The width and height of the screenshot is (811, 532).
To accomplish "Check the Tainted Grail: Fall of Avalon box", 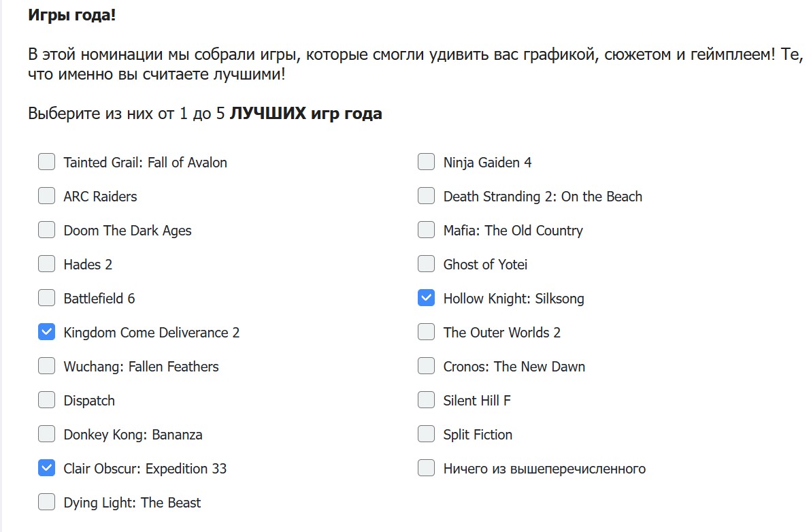I will click(46, 162).
